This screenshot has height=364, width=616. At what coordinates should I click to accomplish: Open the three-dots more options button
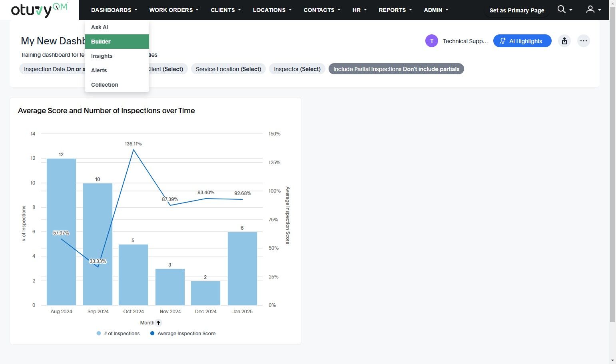click(583, 41)
